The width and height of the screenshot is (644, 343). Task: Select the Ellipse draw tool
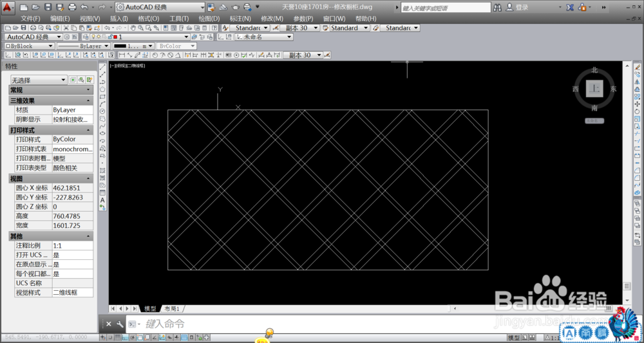102,133
